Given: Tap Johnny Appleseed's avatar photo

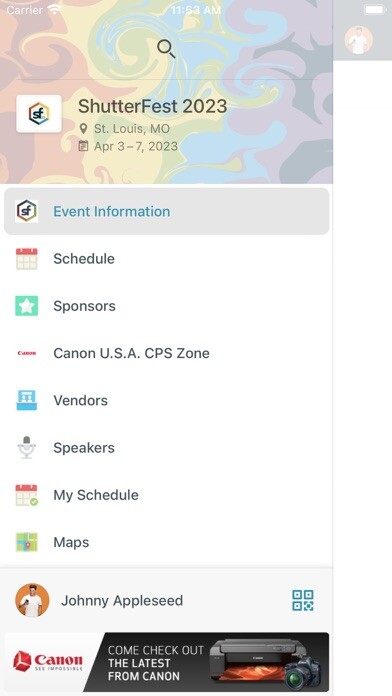Looking at the screenshot, I should coord(32,600).
